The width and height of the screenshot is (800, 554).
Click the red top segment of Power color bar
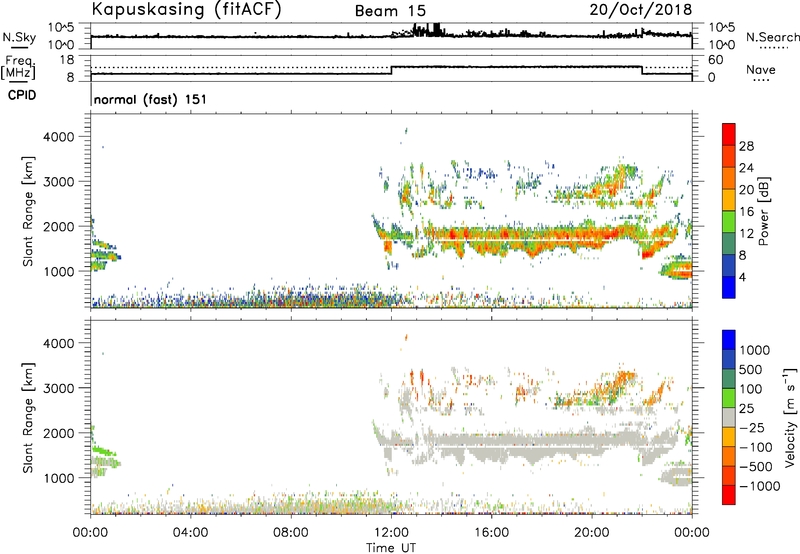pyautogui.click(x=729, y=134)
